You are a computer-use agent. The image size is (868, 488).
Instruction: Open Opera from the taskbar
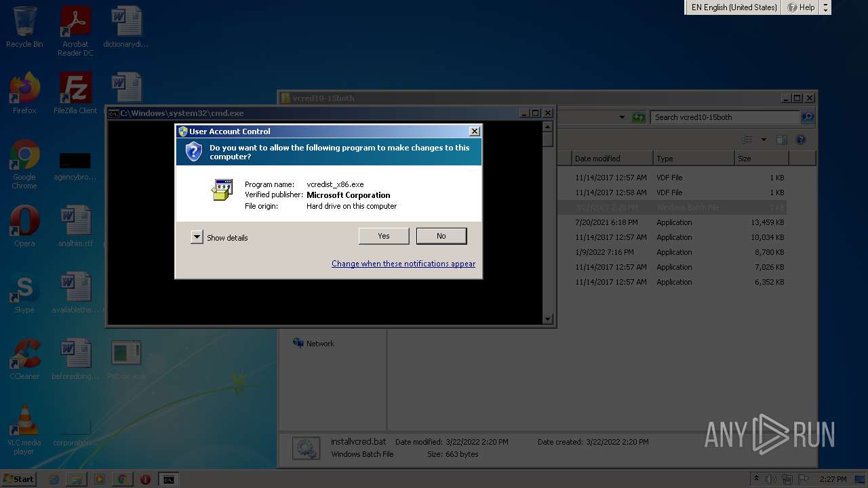(145, 479)
